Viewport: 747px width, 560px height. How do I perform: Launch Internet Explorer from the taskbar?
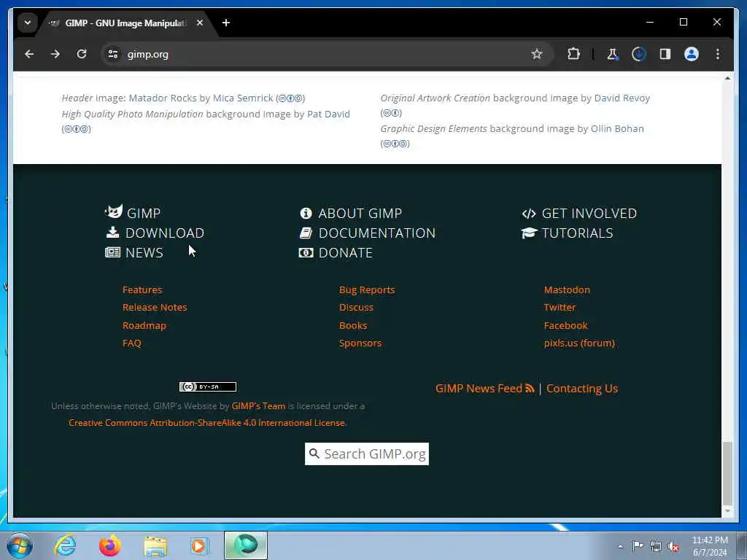(65, 545)
